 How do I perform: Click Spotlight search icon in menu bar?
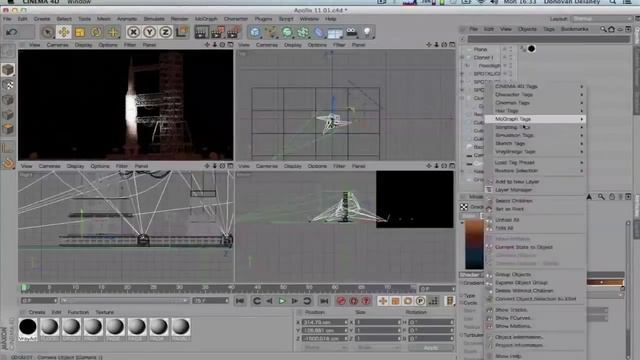(613, 2)
